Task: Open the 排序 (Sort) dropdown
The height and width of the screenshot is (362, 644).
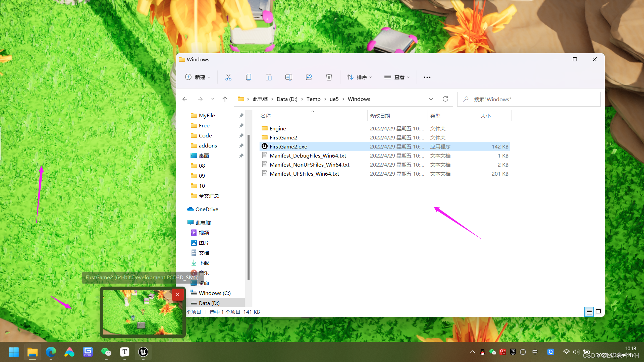Action: 360,77
